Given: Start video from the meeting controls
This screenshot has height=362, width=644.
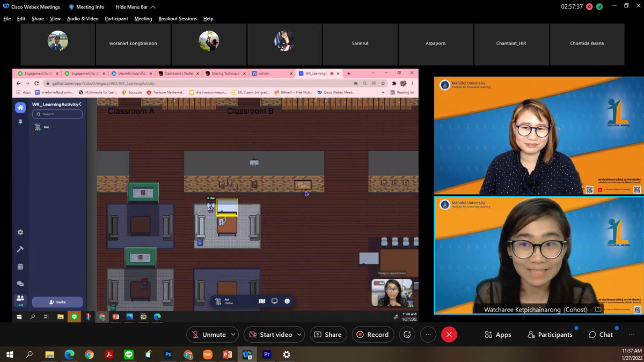Looking at the screenshot, I should 270,335.
